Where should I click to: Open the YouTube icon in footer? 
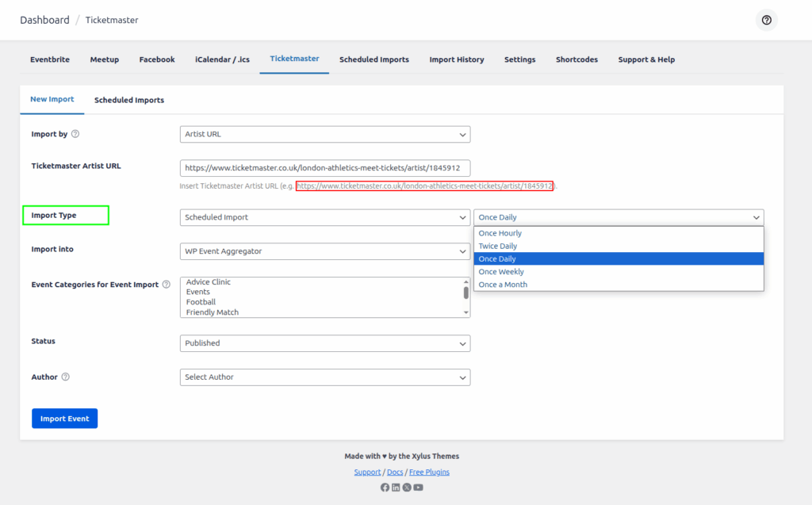click(x=418, y=488)
